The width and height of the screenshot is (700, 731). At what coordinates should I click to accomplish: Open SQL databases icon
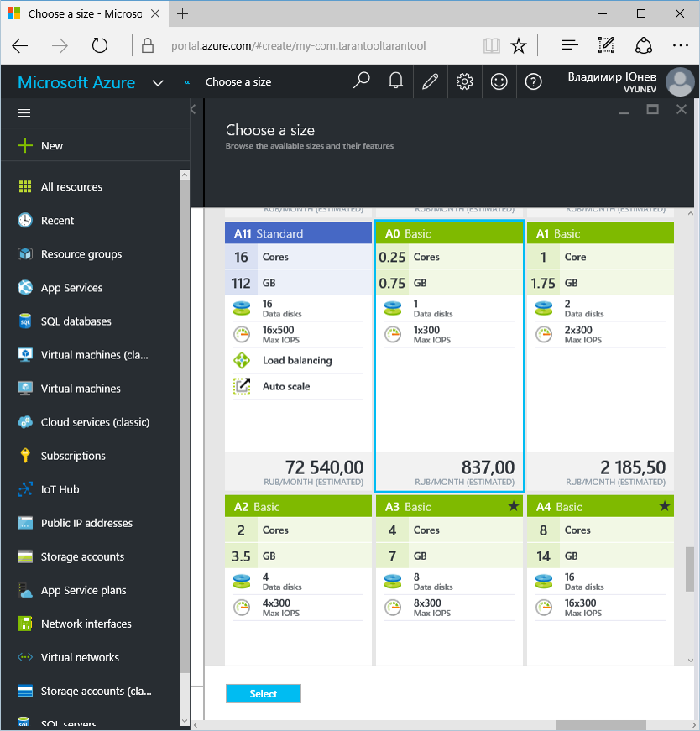(24, 321)
